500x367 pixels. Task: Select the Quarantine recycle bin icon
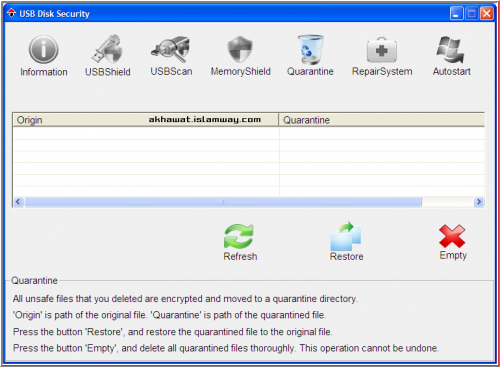click(310, 49)
